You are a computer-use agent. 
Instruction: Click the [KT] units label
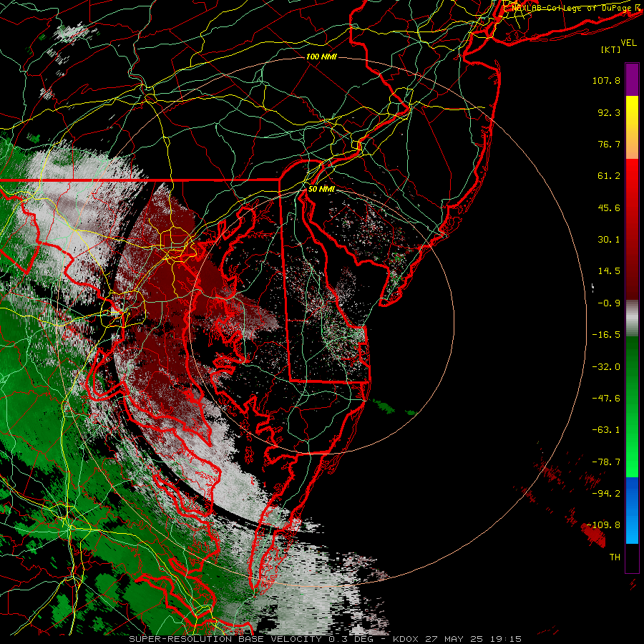pyautogui.click(x=610, y=49)
